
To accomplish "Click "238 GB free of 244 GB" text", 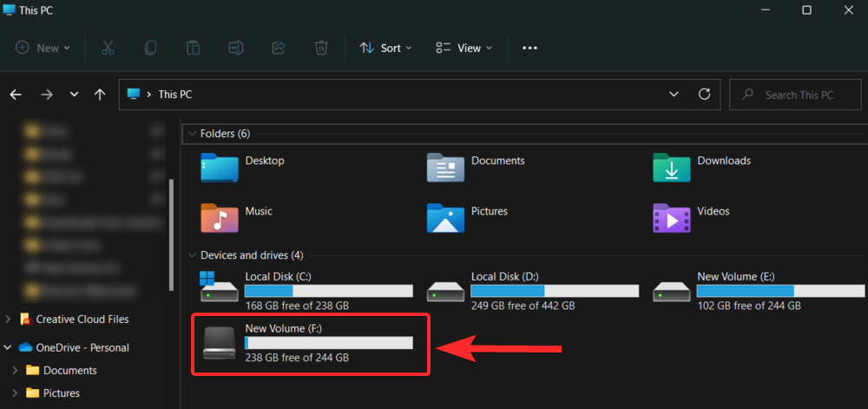I will [297, 358].
